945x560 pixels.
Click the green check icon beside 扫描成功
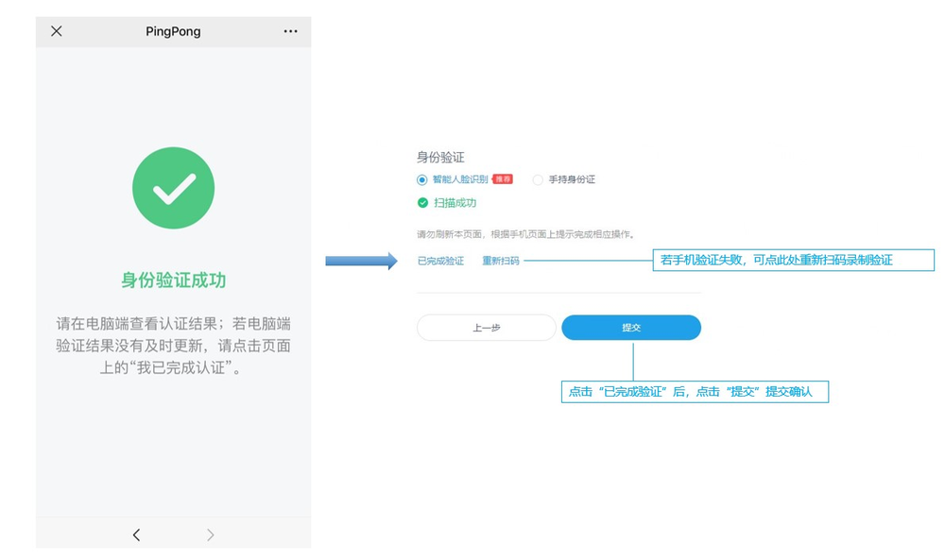click(422, 203)
